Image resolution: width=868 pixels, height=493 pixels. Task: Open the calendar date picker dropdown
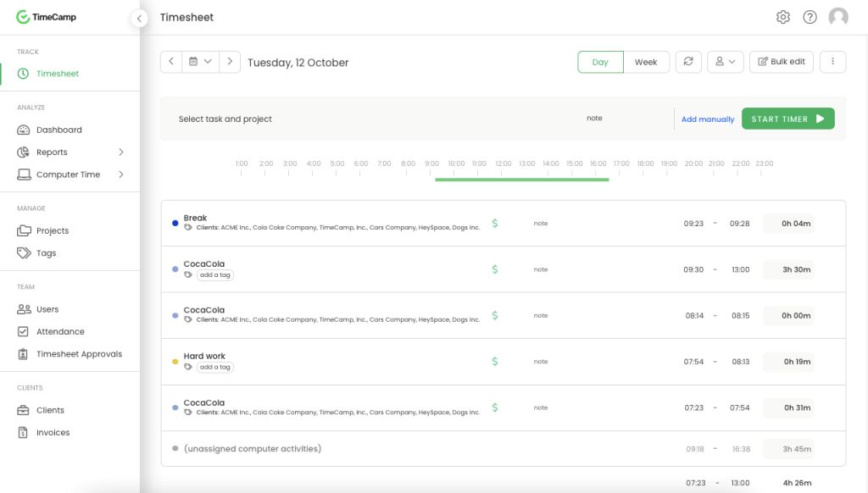pyautogui.click(x=200, y=62)
